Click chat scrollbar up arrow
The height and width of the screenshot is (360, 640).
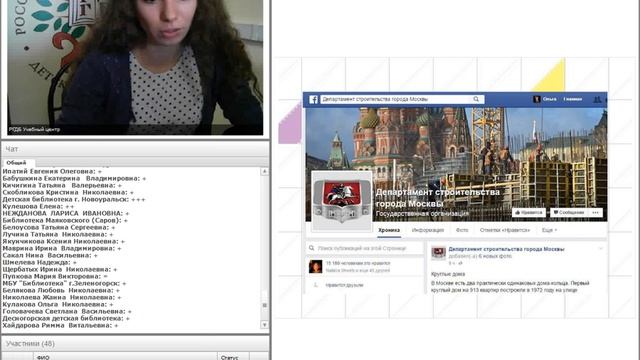pyautogui.click(x=264, y=171)
